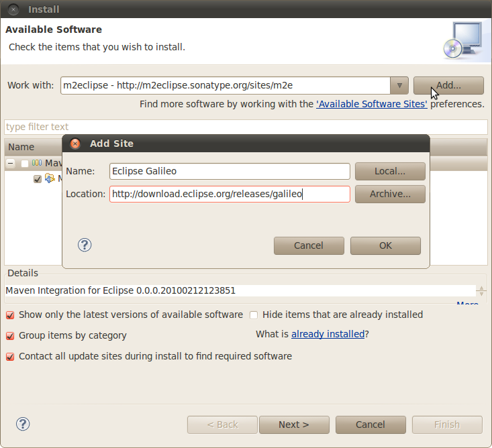The height and width of the screenshot is (448, 492).
Task: Close the Add Site dialog
Action: pyautogui.click(x=75, y=144)
